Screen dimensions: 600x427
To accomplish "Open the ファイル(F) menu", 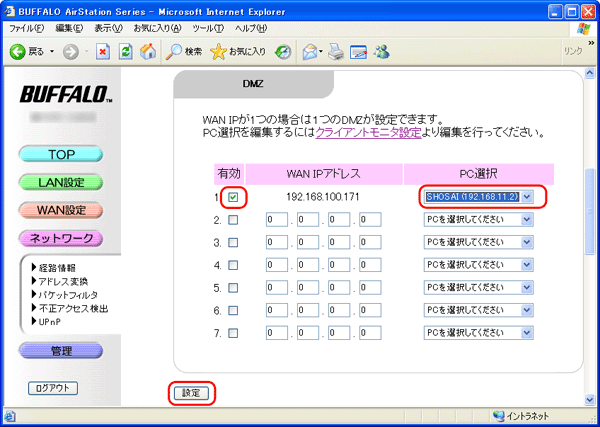I will [x=27, y=29].
